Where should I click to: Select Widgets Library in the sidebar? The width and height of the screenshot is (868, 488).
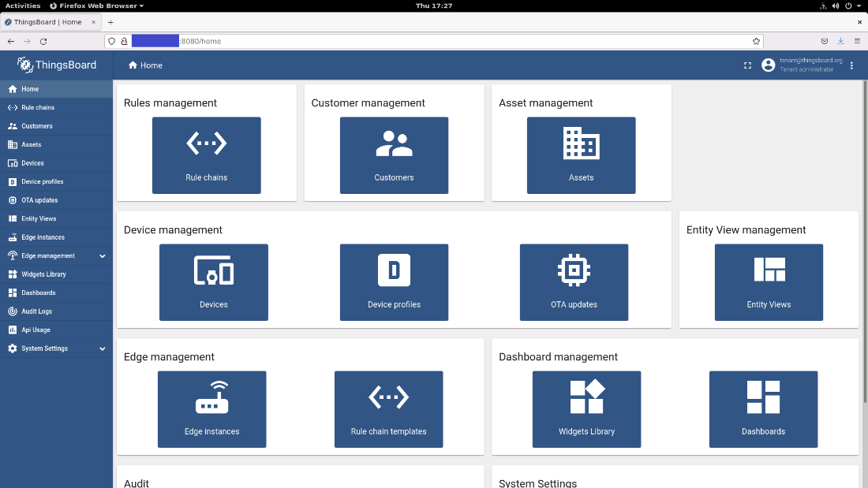pos(57,274)
